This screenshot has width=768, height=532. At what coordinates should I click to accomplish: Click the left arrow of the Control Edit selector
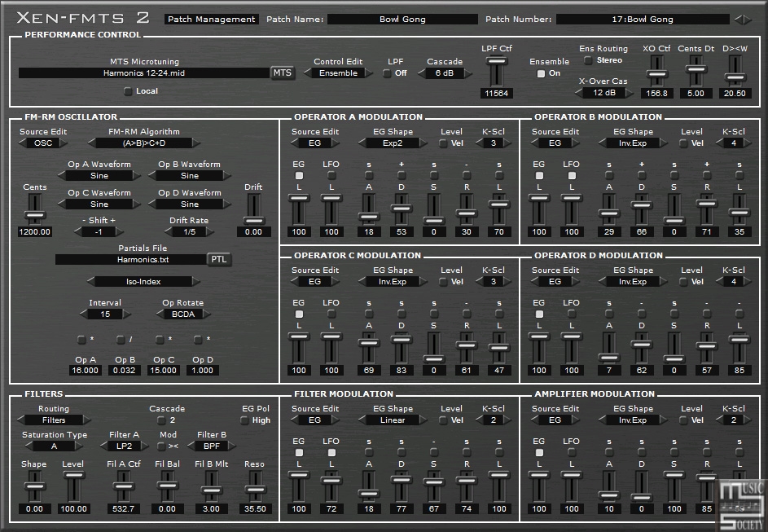click(308, 73)
